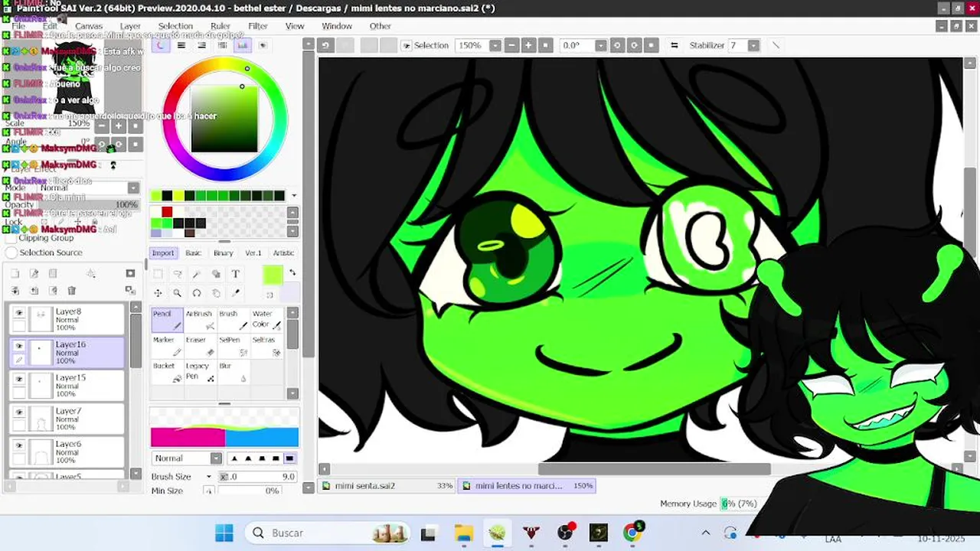980x551 pixels.
Task: Hide Layer7 with its eye icon
Action: click(19, 412)
